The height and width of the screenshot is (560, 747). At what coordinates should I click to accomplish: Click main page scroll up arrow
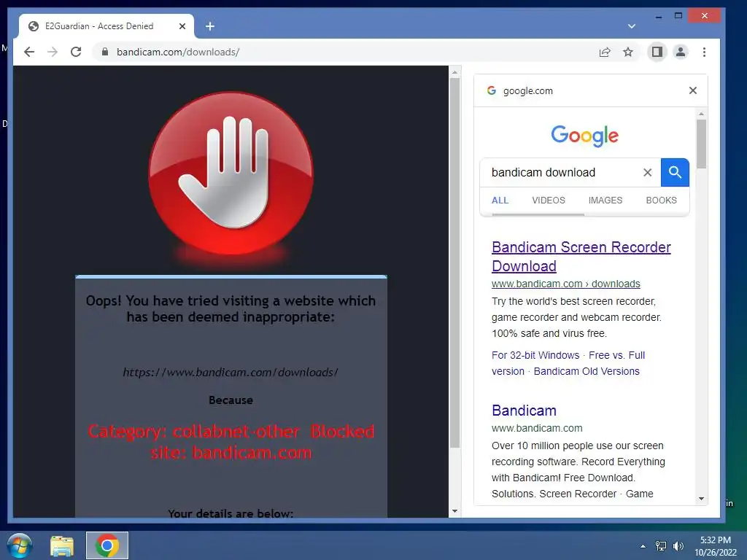(454, 72)
